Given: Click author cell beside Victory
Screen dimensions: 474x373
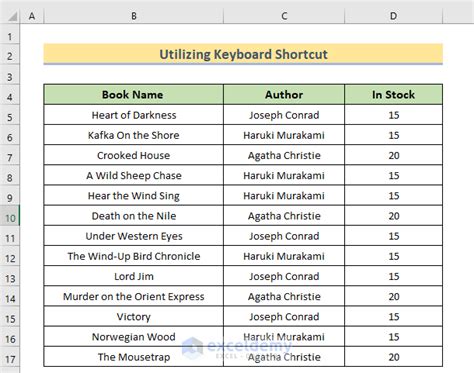Looking at the screenshot, I should tap(284, 317).
